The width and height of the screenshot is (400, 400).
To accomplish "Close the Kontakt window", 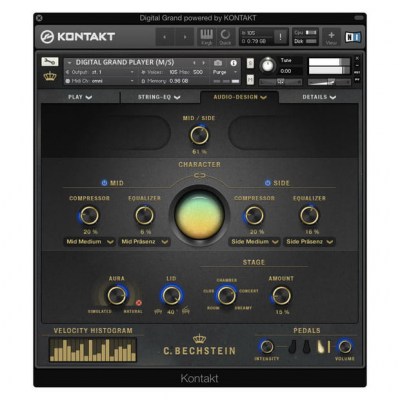I will click(39, 18).
